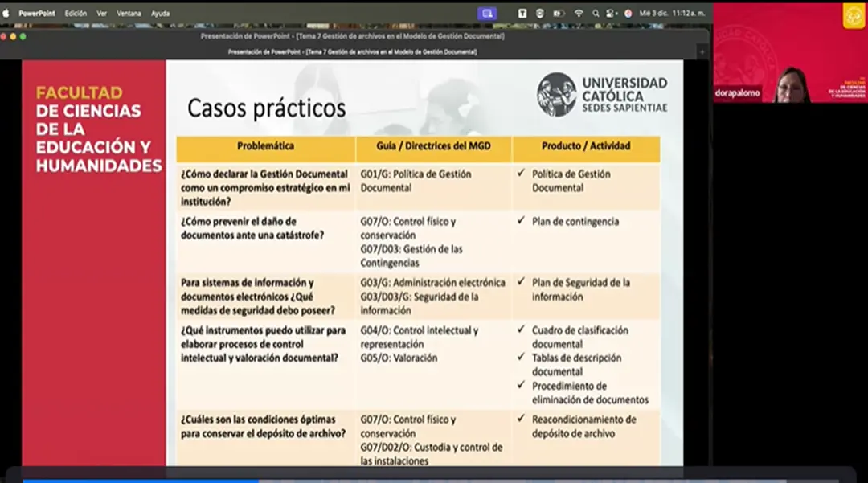Screen dimensions: 868x483
Task: Open the user switching icon in menu bar
Action: (612, 14)
